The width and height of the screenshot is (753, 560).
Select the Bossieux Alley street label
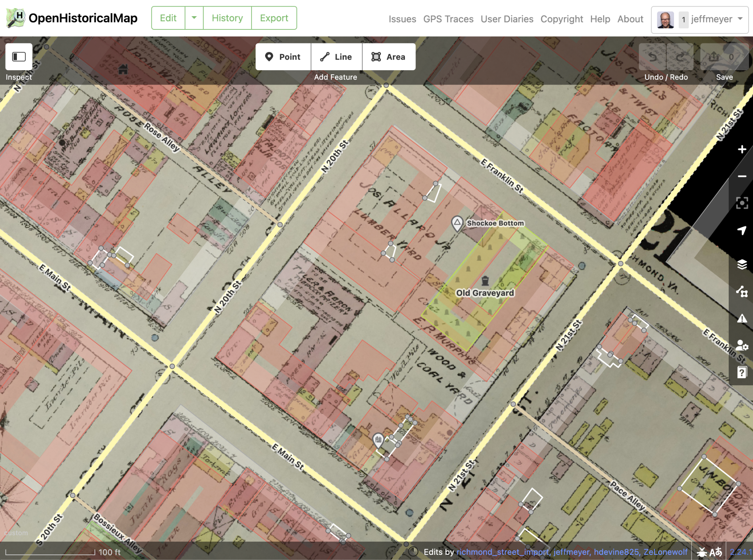(x=118, y=534)
